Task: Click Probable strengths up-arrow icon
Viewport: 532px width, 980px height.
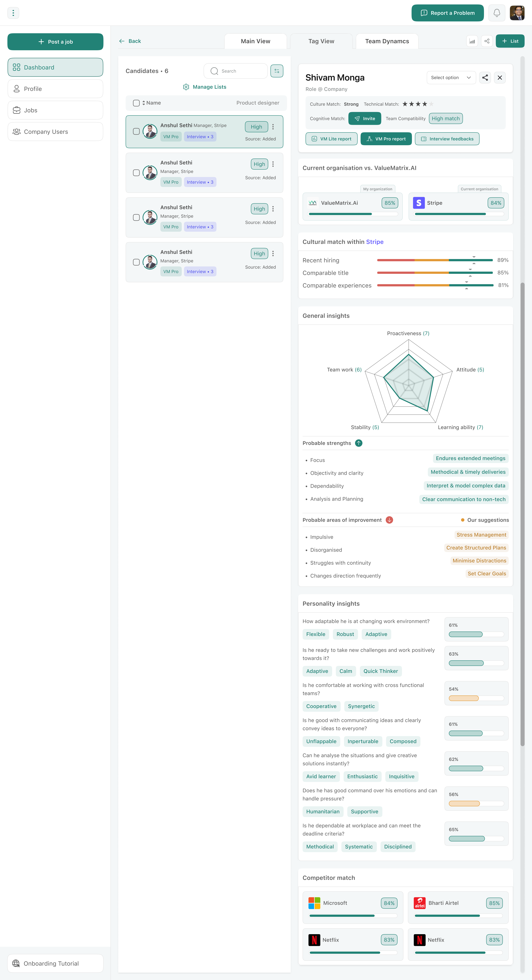Action: 359,443
